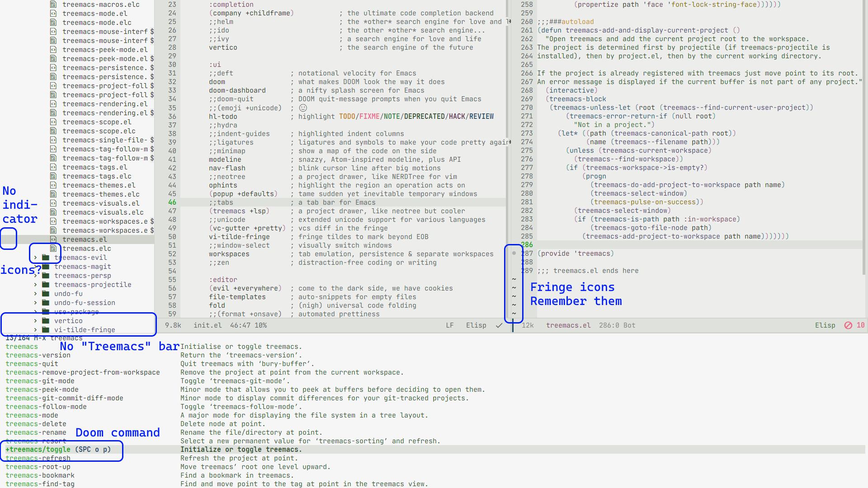Click the checkmark icon in init.el's modeline
The image size is (868, 488).
point(499,325)
